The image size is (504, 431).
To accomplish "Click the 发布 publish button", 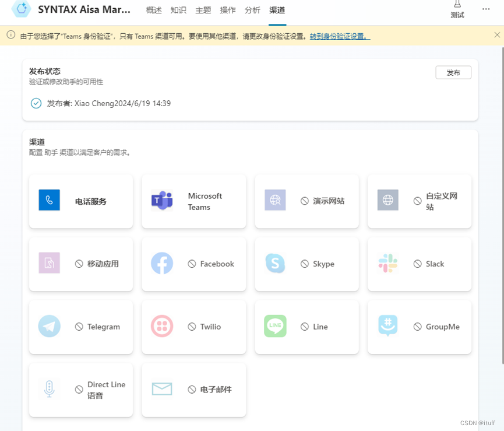I will pos(453,72).
